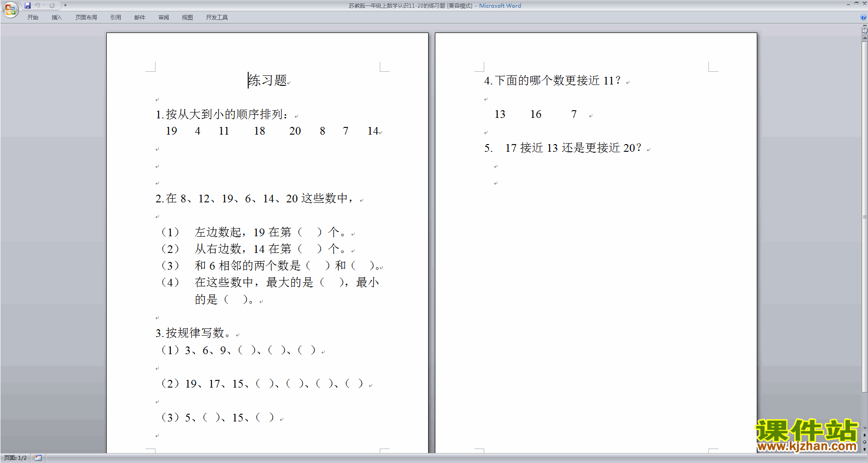Screen dimensions: 868x463
Task: Go to the 视图 ribbon tab
Action: [x=188, y=18]
